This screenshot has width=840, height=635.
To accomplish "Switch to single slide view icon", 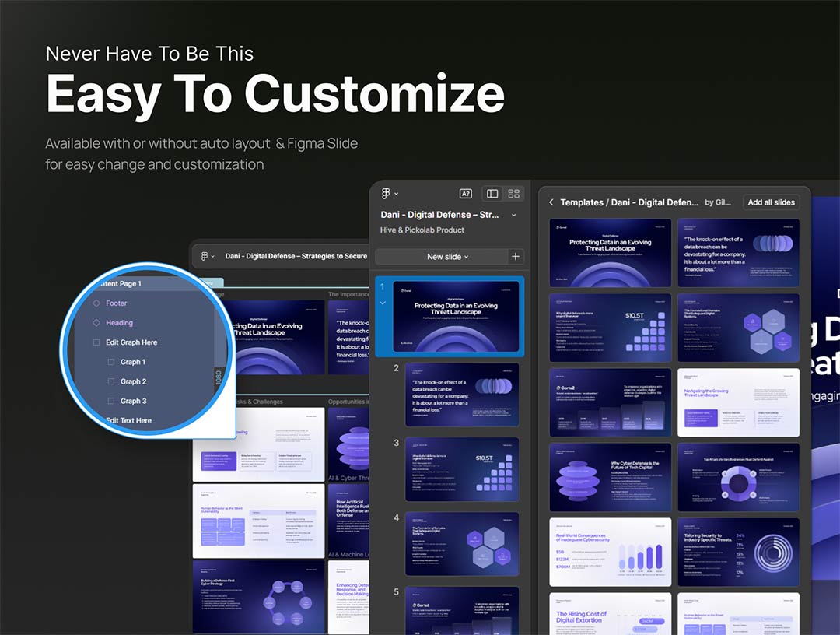I will pyautogui.click(x=492, y=194).
